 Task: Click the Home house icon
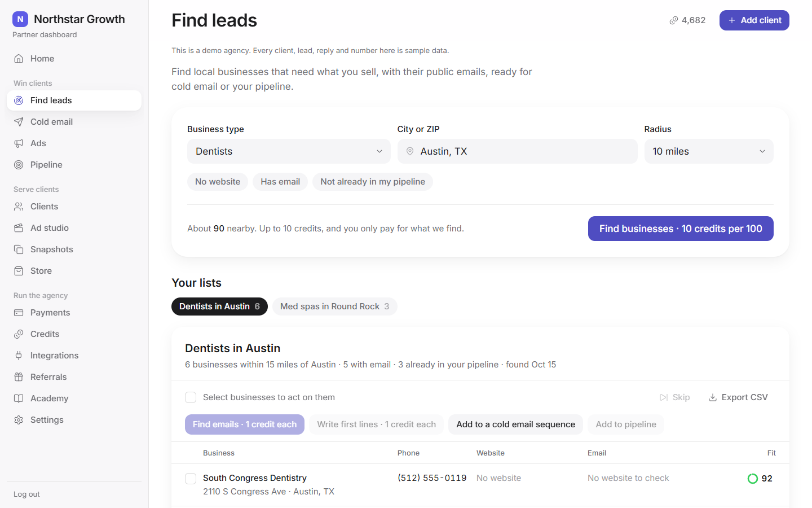pos(19,59)
